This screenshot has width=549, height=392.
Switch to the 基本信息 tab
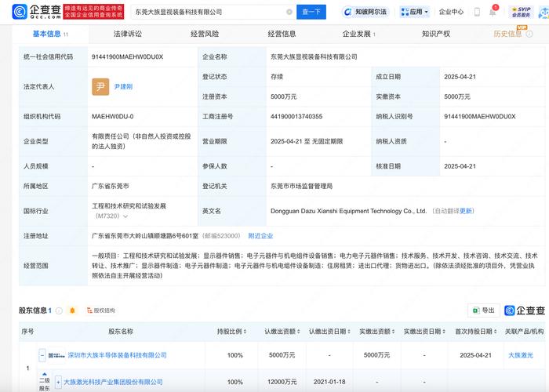point(50,34)
